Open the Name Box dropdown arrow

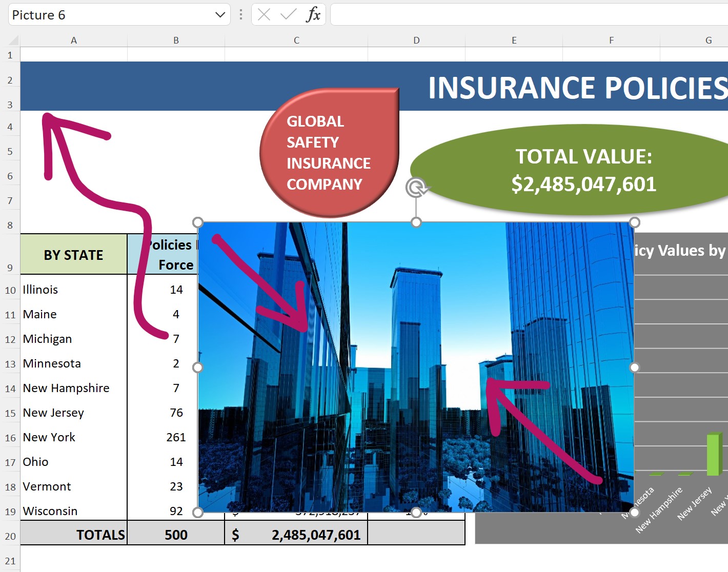point(220,15)
